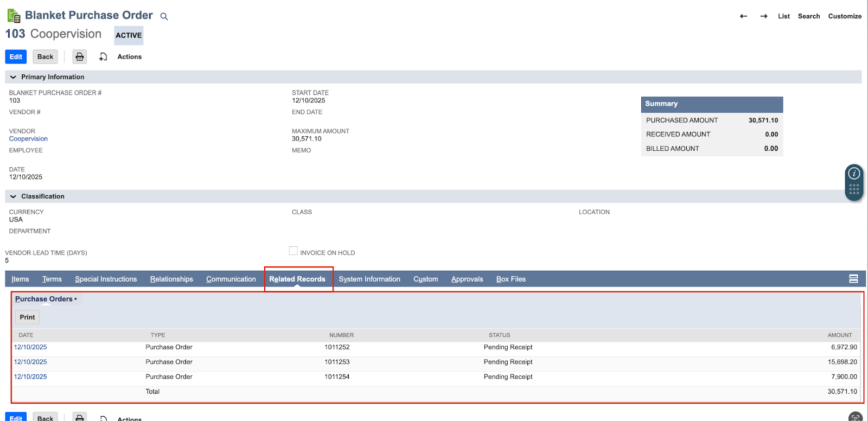Screen dimensions: 868x421
Task: Click the top print icon button
Action: [x=80, y=57]
